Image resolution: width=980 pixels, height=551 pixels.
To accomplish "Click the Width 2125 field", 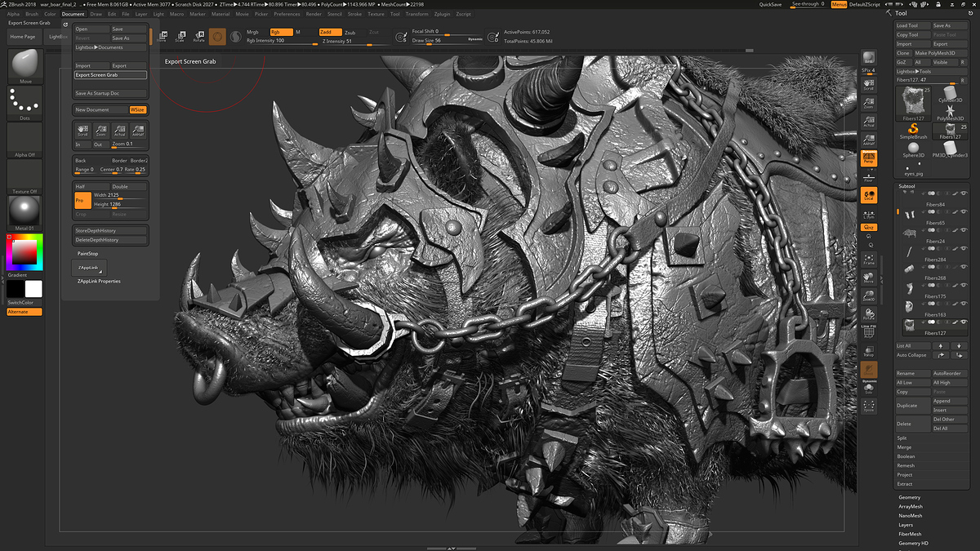I will coord(119,196).
